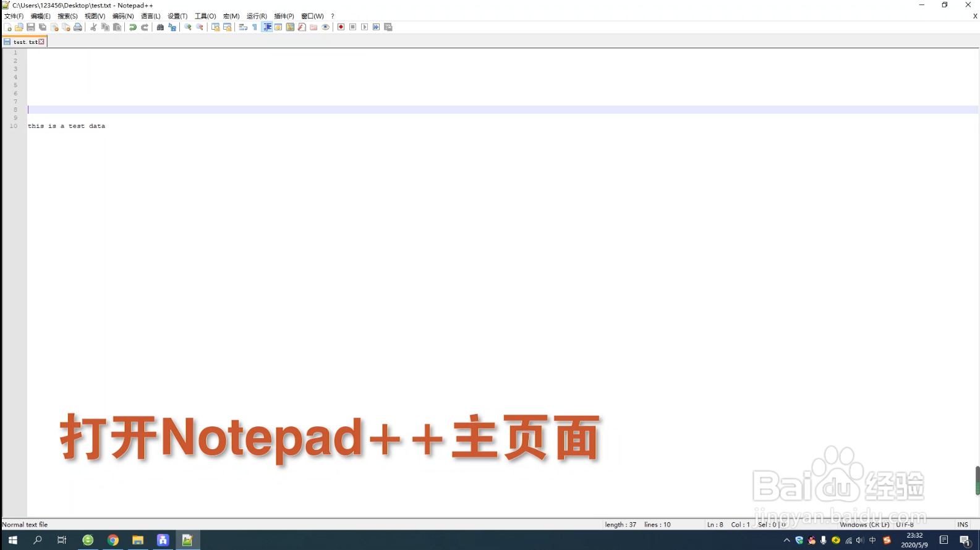Open Folder as Workspace toolbar icon
Screen dimensions: 980x550
click(x=313, y=27)
